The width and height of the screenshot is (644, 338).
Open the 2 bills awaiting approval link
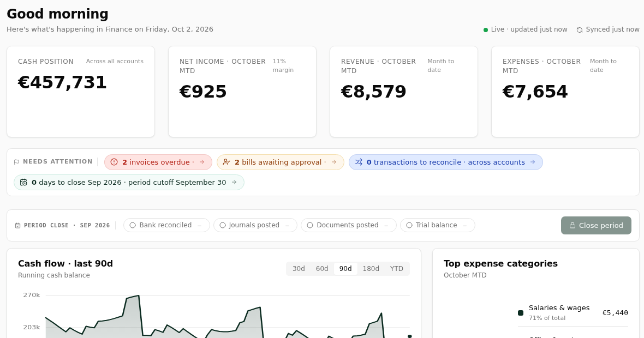[281, 162]
